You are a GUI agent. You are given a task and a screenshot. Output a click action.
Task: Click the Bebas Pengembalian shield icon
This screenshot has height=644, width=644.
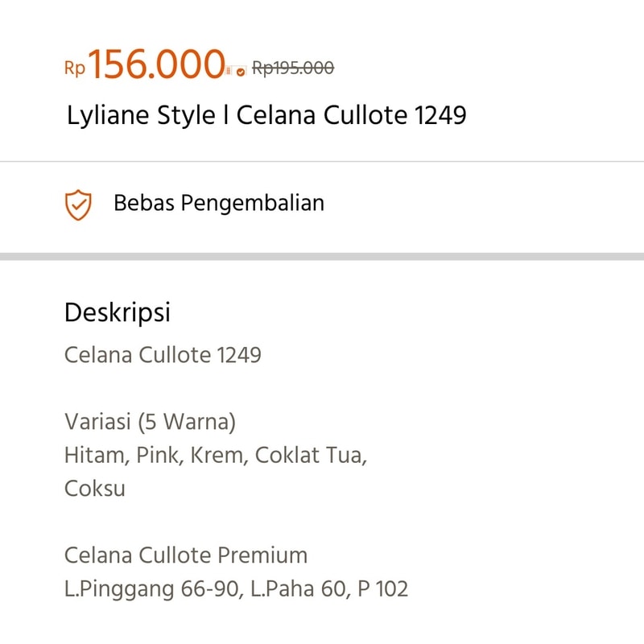[x=78, y=204]
